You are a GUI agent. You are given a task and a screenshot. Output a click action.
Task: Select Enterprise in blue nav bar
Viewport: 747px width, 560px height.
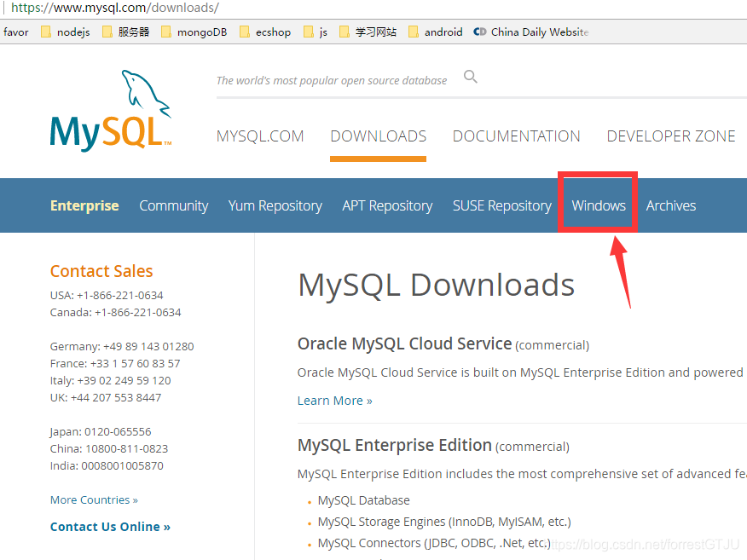(84, 205)
